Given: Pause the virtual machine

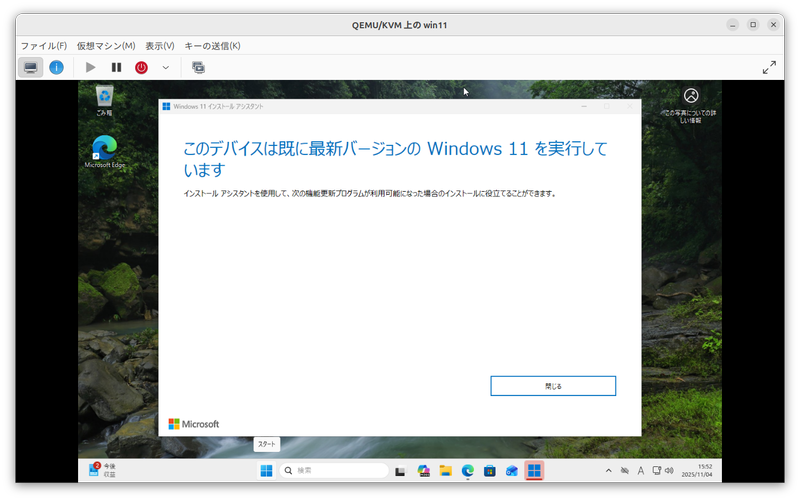Looking at the screenshot, I should click(x=116, y=67).
